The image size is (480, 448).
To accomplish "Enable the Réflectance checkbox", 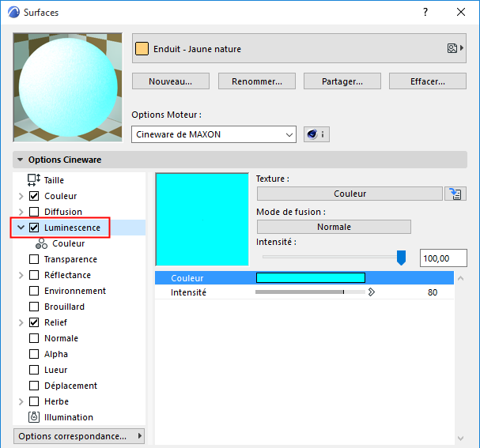I will tap(34, 275).
